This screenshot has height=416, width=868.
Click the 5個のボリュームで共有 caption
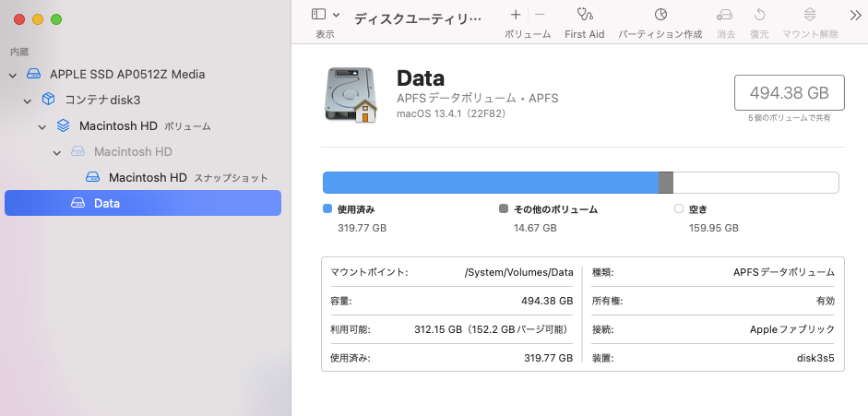pyautogui.click(x=790, y=118)
